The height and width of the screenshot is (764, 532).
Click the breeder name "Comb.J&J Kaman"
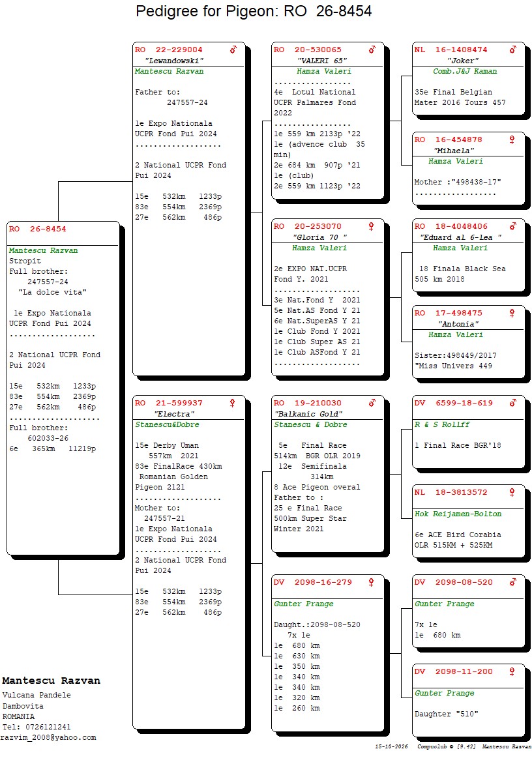coord(465,71)
